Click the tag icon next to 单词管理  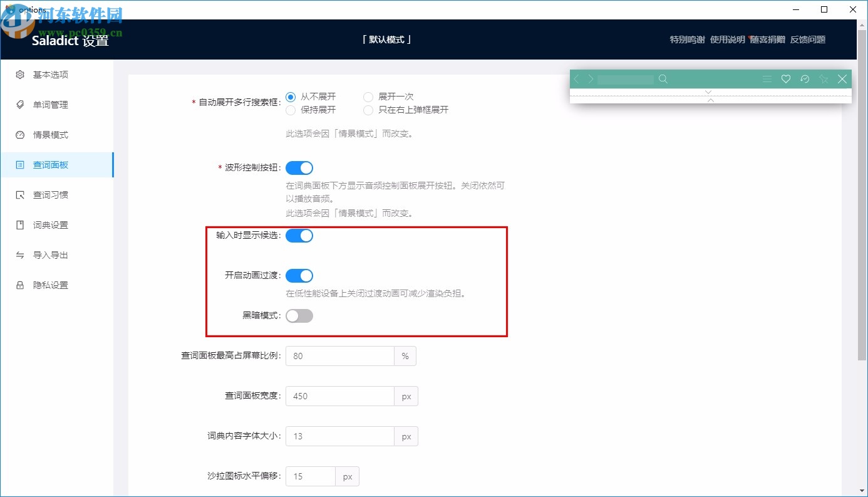18,105
